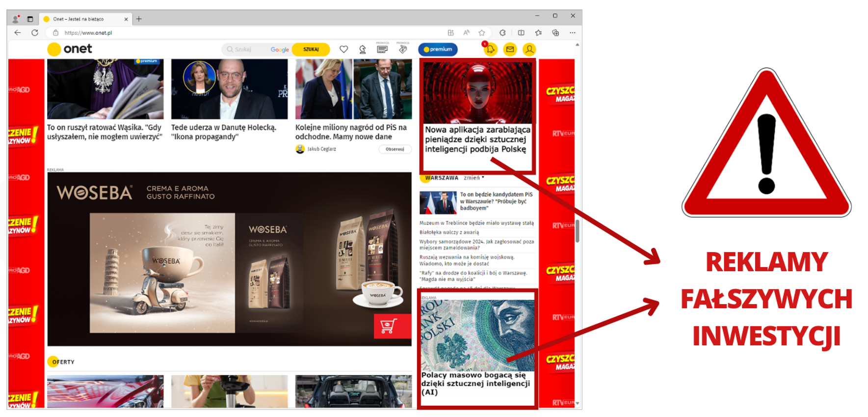Open the user account profile icon
This screenshot has width=868, height=417.
click(529, 50)
